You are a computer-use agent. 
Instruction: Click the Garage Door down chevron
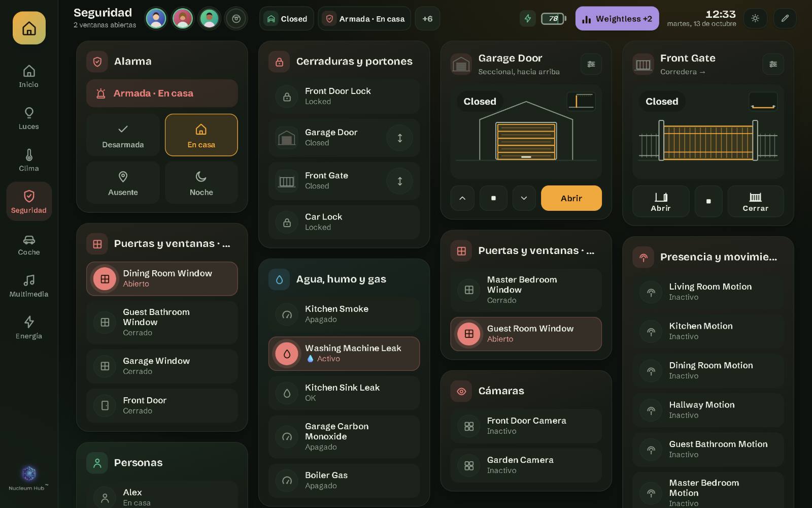pos(524,198)
